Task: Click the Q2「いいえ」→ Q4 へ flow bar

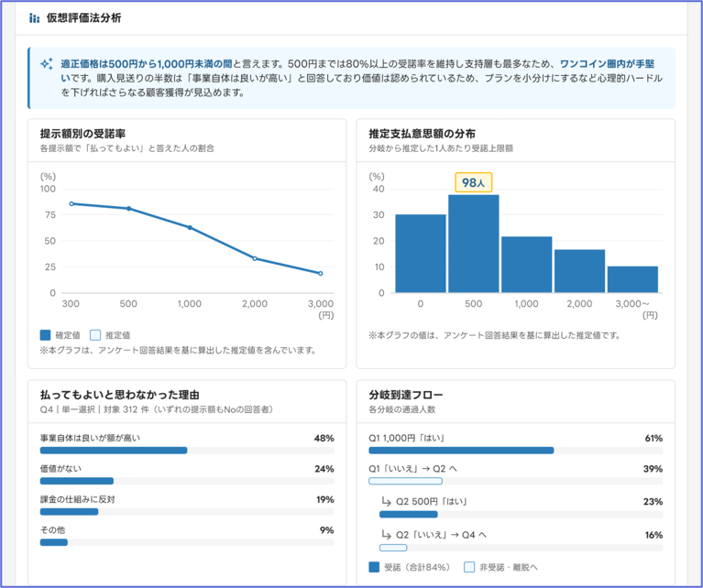Action: 521,548
